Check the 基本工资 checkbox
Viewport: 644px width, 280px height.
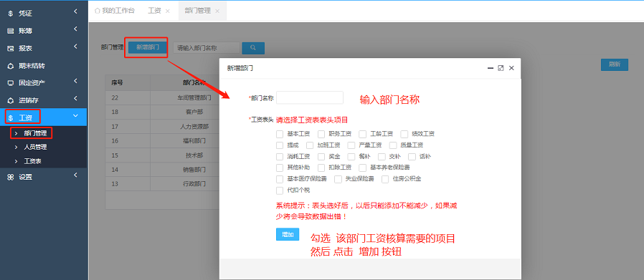(280, 134)
